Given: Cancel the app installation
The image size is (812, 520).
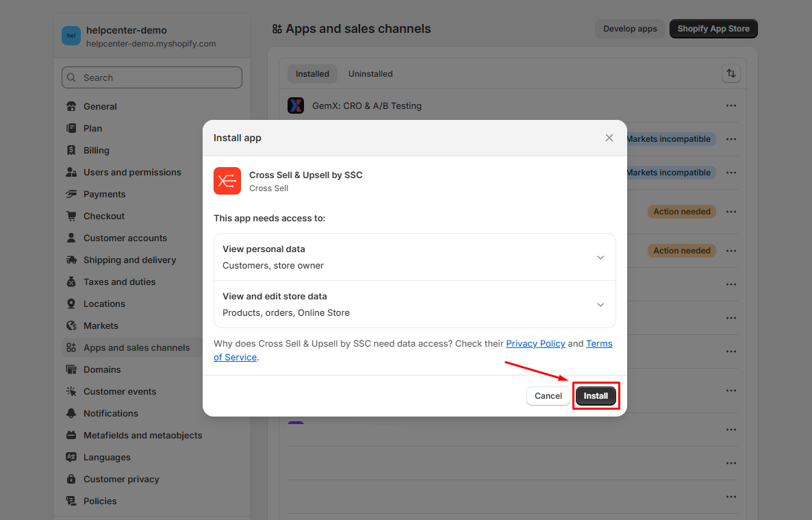Looking at the screenshot, I should (548, 396).
